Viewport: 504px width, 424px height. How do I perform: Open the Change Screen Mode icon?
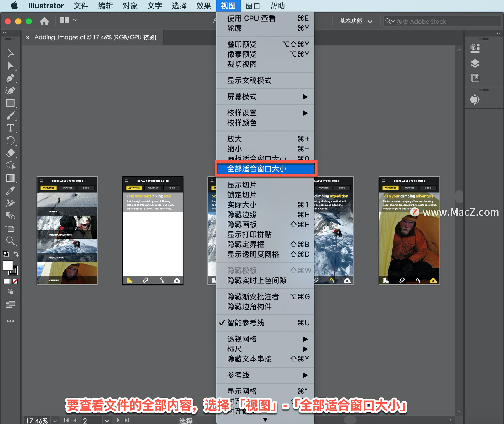point(10,304)
